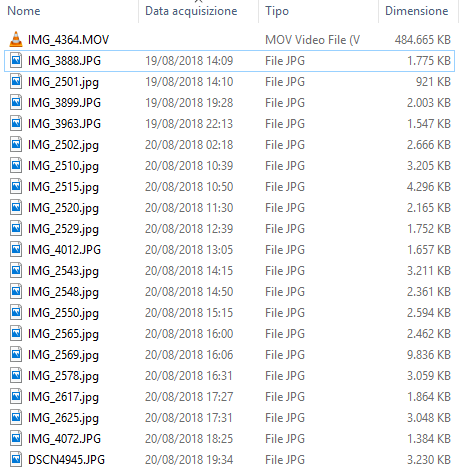Click the size value 484.665 KB
This screenshot has width=472, height=469.
coord(423,40)
